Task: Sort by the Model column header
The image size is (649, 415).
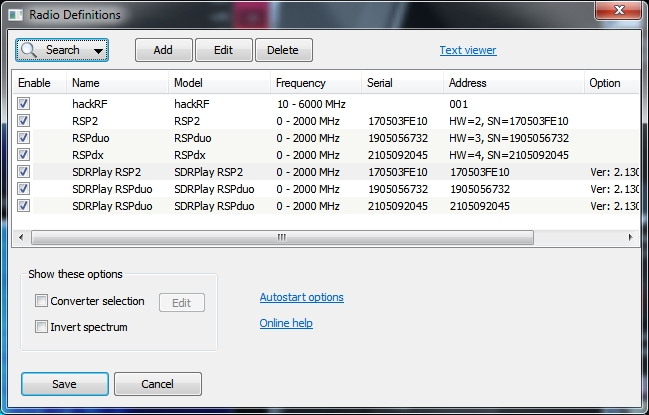Action: click(x=195, y=83)
